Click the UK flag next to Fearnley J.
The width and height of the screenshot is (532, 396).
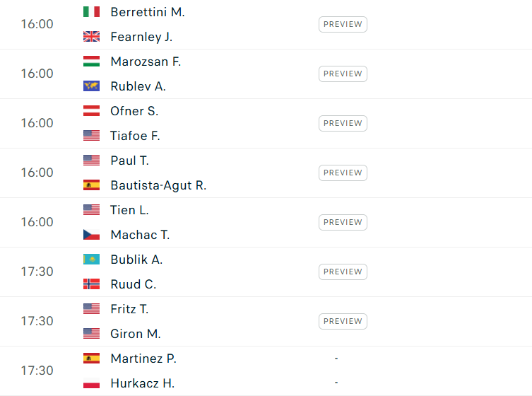(91, 37)
